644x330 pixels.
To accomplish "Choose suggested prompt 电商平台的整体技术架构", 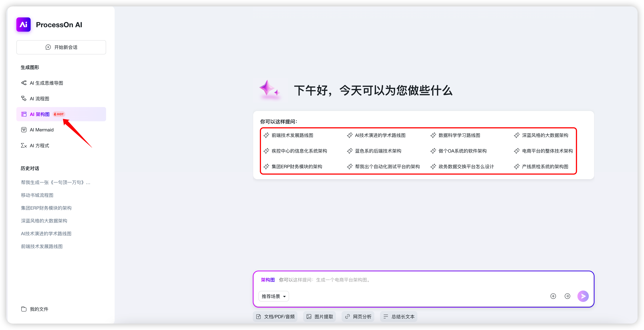I will coord(543,151).
